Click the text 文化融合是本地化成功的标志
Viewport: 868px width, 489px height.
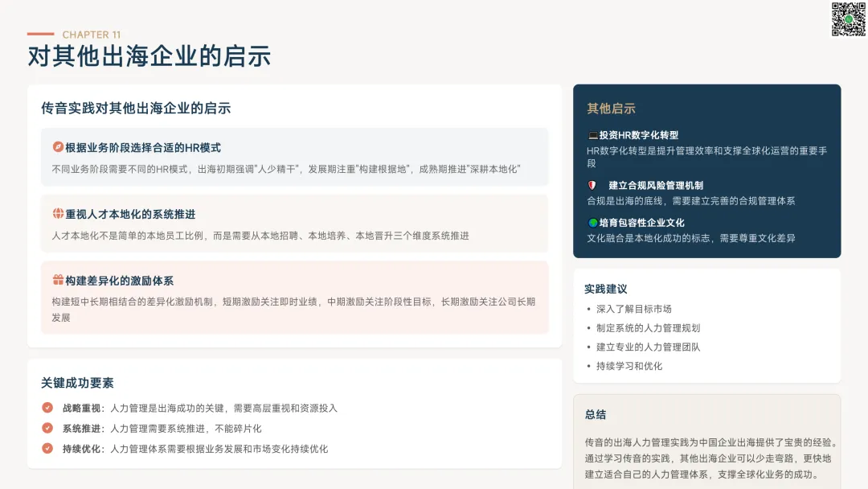point(649,238)
